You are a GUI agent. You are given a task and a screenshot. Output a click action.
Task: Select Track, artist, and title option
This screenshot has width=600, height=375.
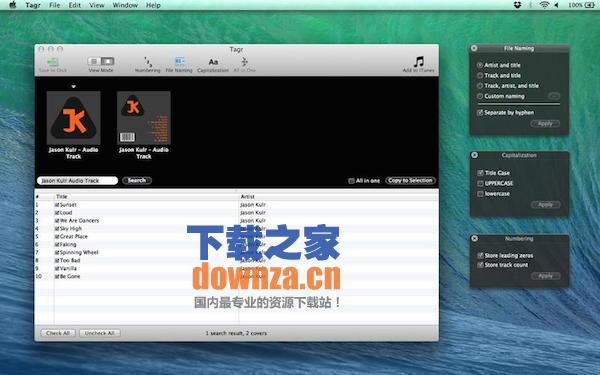point(480,86)
